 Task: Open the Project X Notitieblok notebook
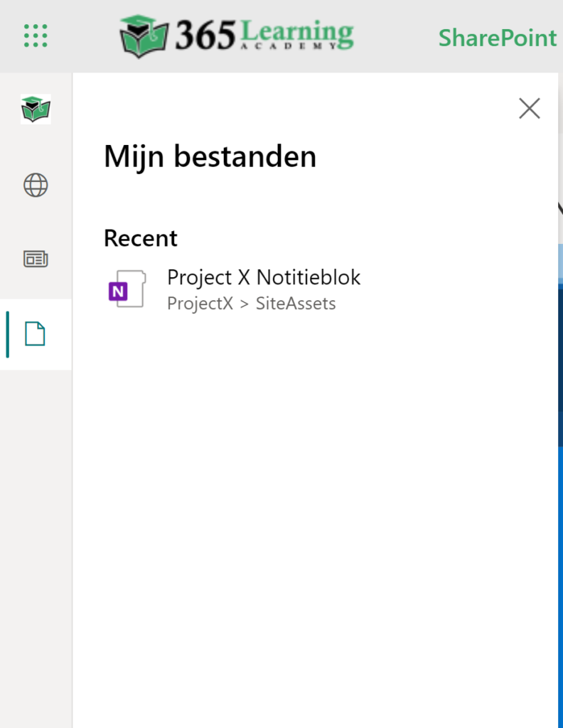(x=264, y=277)
